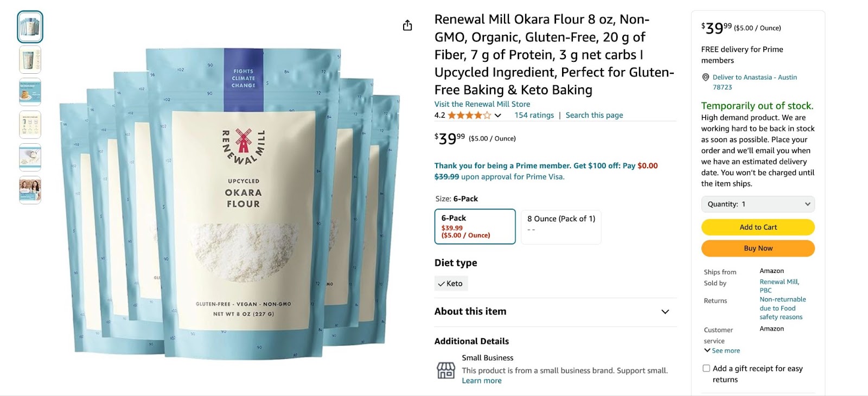Click the location pin delivery icon

705,77
